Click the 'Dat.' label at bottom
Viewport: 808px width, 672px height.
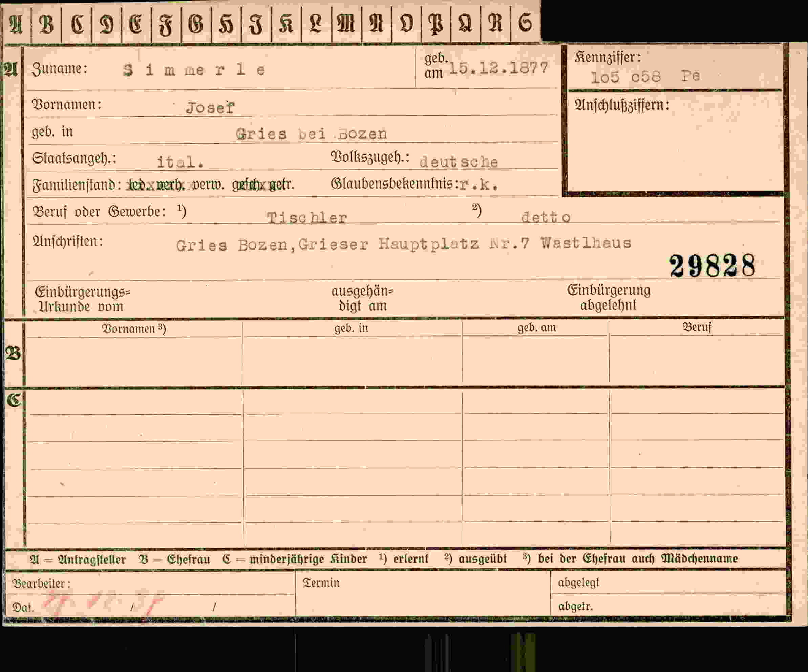[23, 607]
